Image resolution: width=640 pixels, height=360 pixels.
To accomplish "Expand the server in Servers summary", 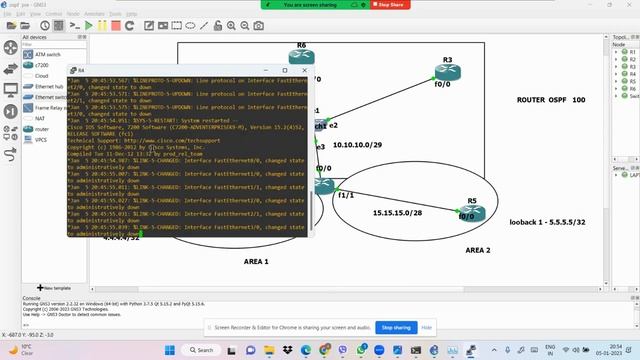I will pyautogui.click(x=616, y=175).
